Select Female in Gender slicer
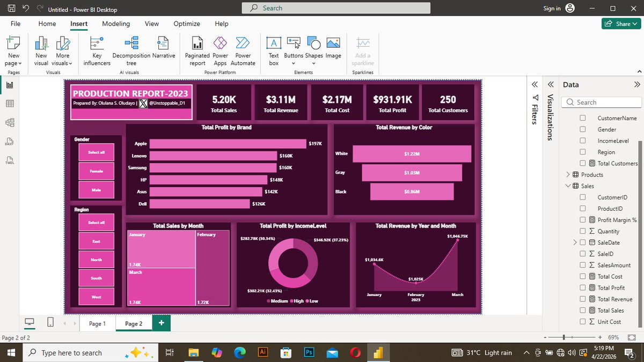The image size is (644, 362). point(96,171)
